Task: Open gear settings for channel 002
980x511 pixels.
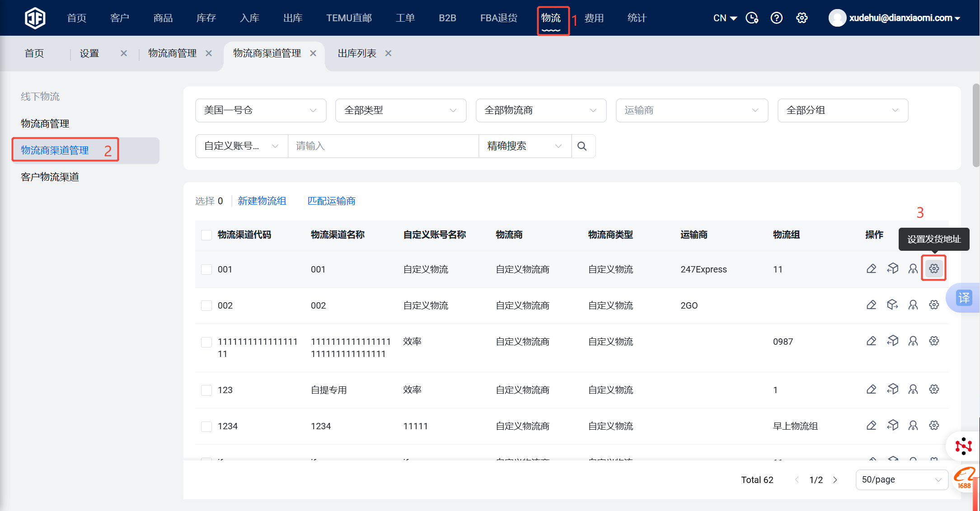Action: pos(934,305)
